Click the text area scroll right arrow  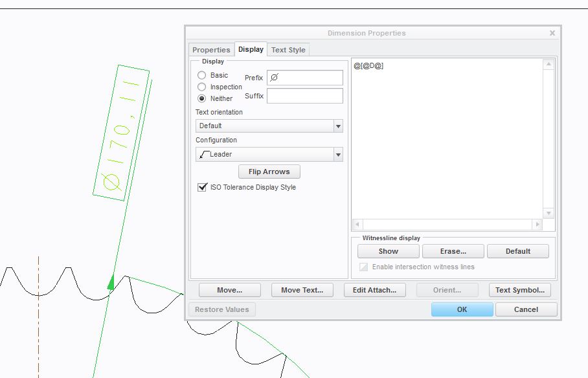tap(537, 225)
